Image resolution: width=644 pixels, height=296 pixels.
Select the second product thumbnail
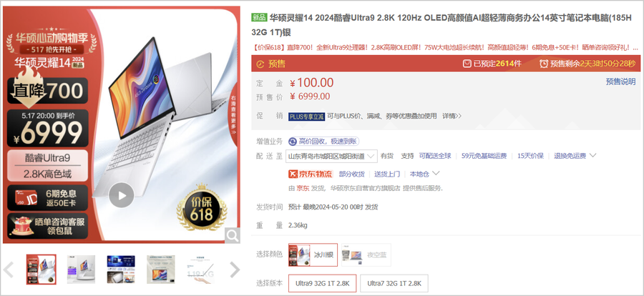click(81, 270)
